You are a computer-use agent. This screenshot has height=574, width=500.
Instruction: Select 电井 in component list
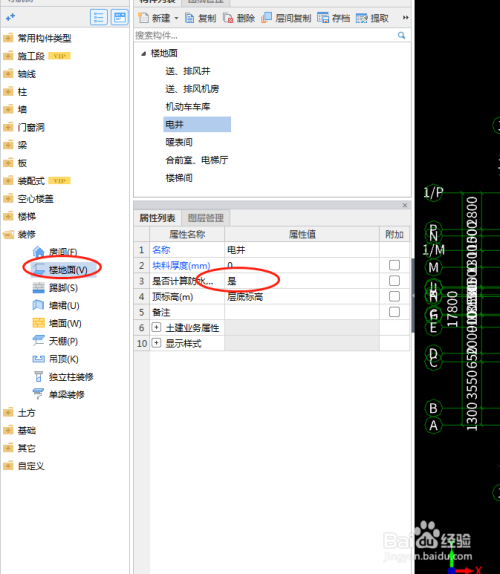(197, 124)
